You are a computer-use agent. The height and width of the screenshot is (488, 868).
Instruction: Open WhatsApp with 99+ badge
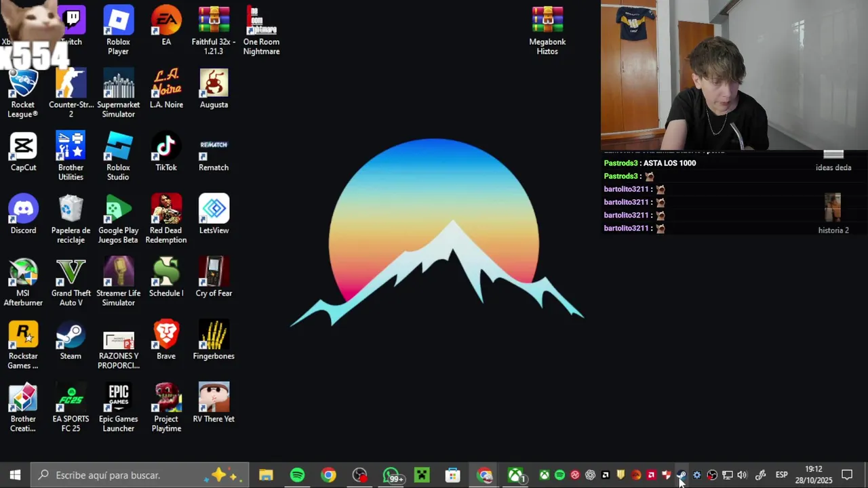tap(391, 475)
